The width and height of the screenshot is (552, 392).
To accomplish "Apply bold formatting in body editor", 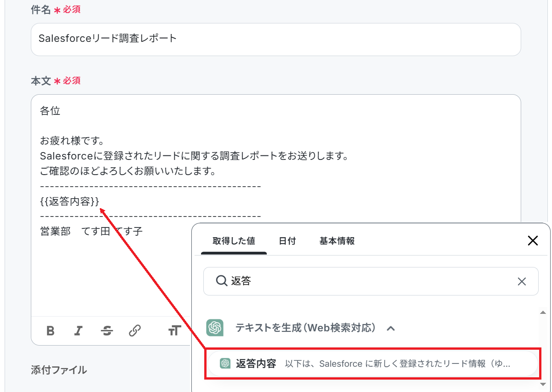I will 51,330.
